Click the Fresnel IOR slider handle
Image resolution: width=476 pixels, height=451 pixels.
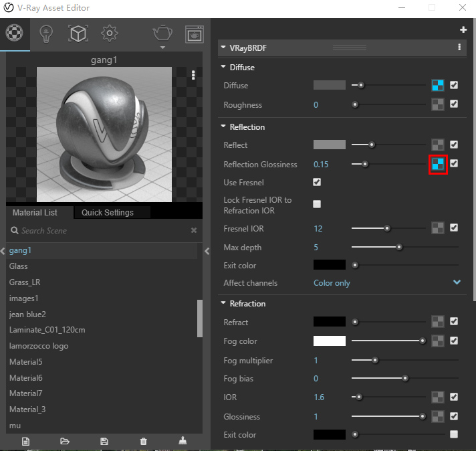click(386, 228)
